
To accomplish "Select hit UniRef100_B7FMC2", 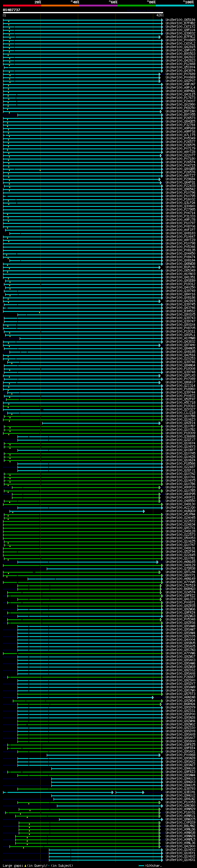I will [x=180, y=37].
